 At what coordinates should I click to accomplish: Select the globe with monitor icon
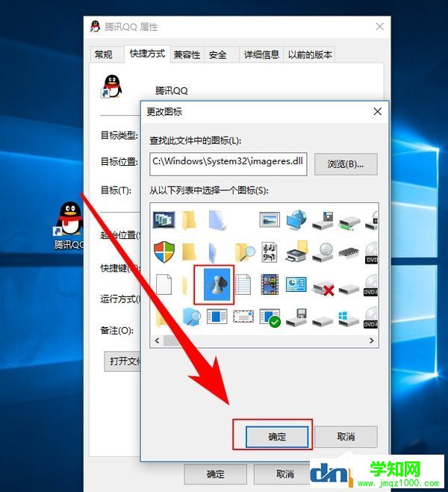pyautogui.click(x=296, y=219)
